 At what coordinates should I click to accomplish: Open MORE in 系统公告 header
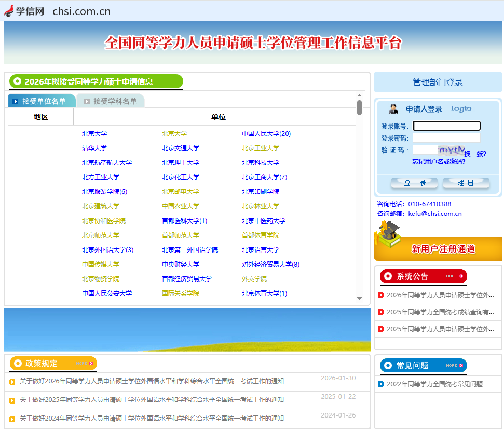pyautogui.click(x=454, y=276)
